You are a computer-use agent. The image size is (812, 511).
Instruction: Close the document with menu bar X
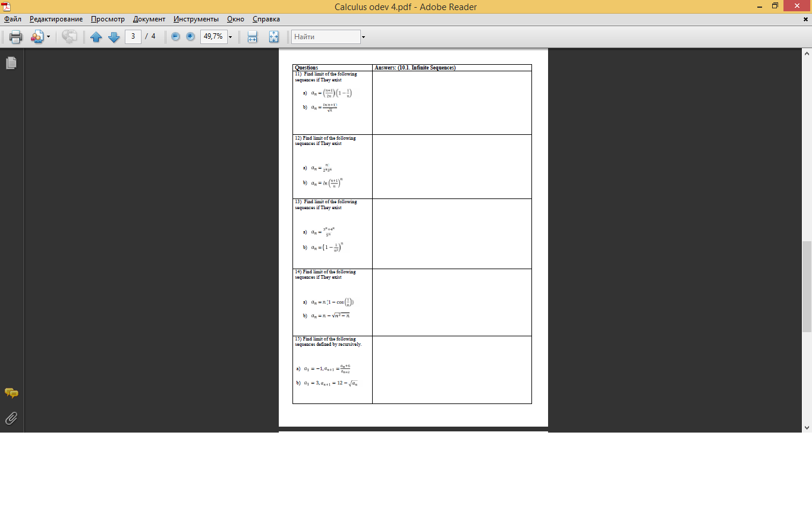[x=805, y=19]
